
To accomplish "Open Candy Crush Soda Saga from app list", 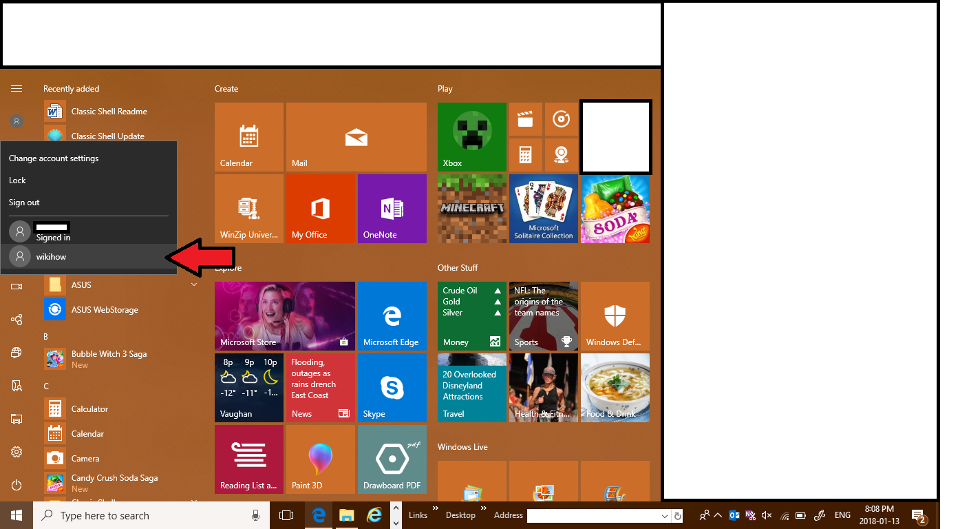I will pyautogui.click(x=121, y=483).
